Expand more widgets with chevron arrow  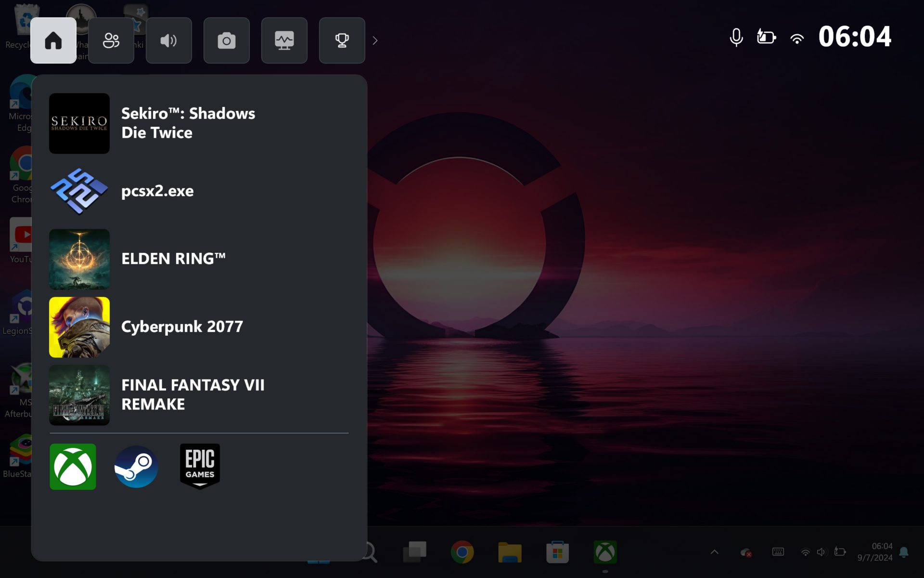click(x=375, y=41)
